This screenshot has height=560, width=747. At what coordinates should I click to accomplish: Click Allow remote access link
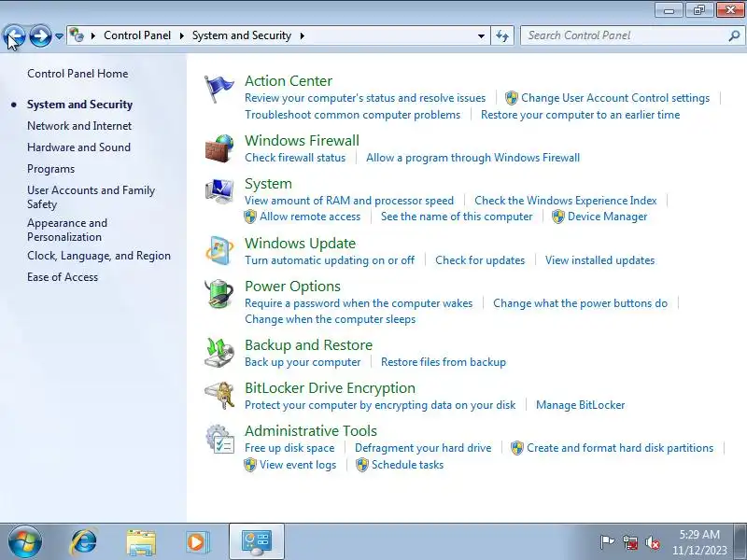coord(310,217)
